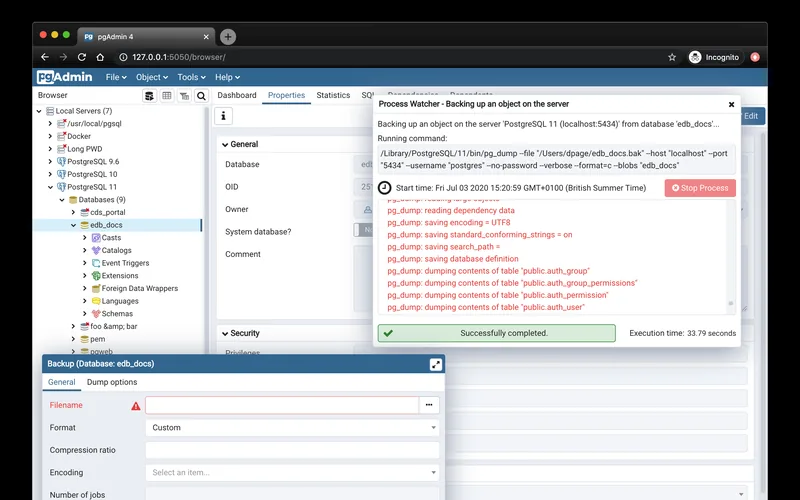Click the browser back arrow
The width and height of the screenshot is (800, 500).
(45, 57)
